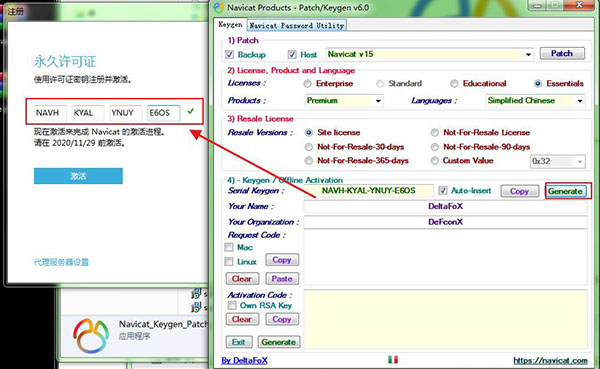Click the Serial Keygen output field
Viewport: 600px width, 369px height.
point(368,191)
